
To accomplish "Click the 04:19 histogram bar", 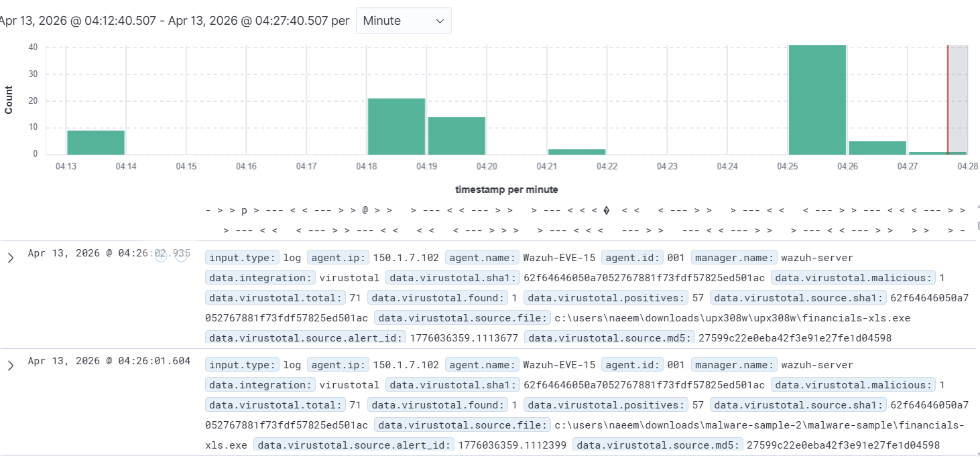I will 456,135.
